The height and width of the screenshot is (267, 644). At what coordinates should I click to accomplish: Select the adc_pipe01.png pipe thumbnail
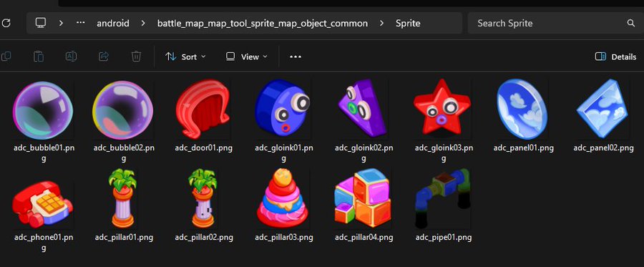(443, 199)
